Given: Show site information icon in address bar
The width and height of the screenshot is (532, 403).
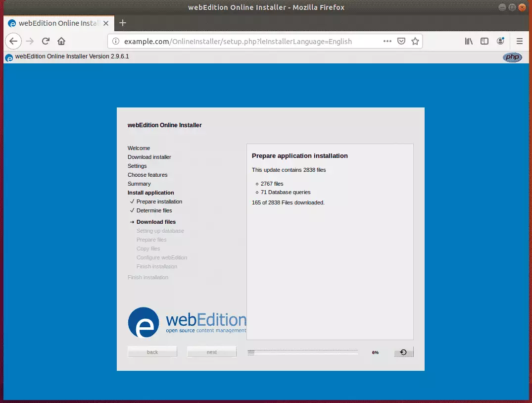Looking at the screenshot, I should [x=116, y=42].
